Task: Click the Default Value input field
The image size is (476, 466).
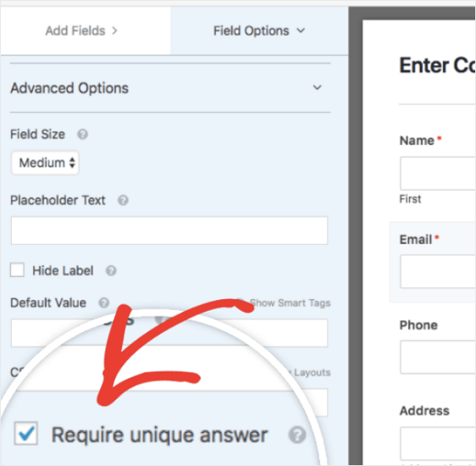Action: (169, 333)
